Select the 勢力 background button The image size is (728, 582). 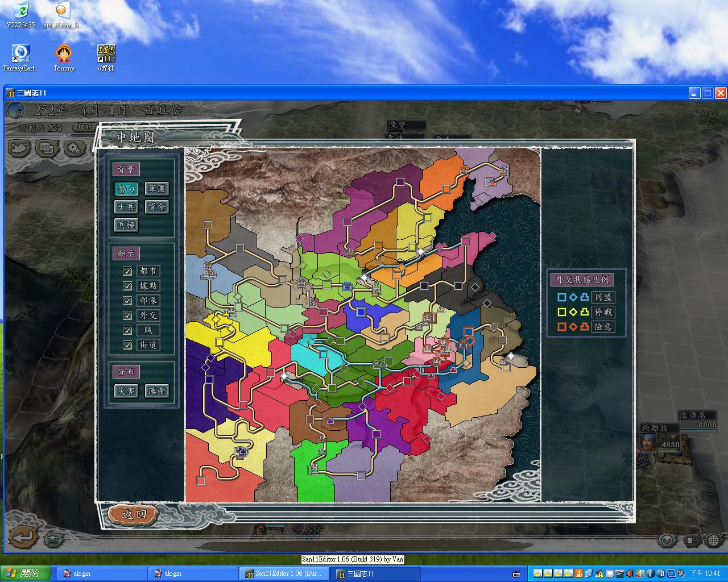126,189
